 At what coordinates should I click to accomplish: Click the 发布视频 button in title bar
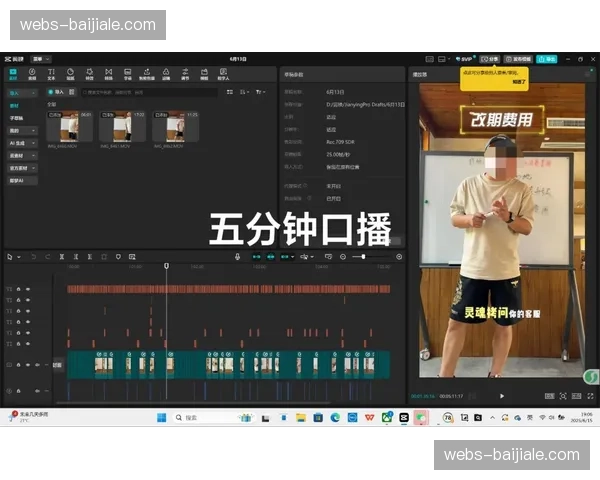click(518, 59)
